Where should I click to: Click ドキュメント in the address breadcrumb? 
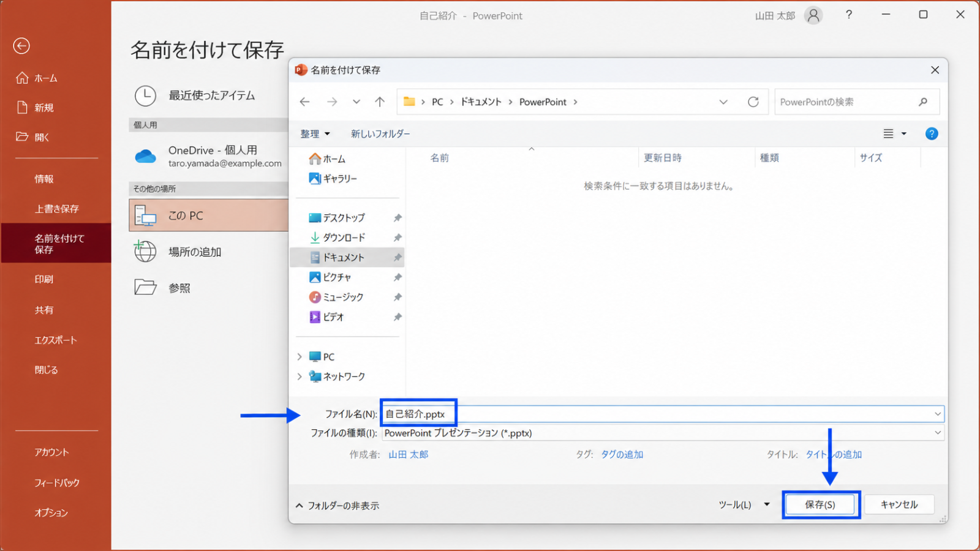click(481, 102)
